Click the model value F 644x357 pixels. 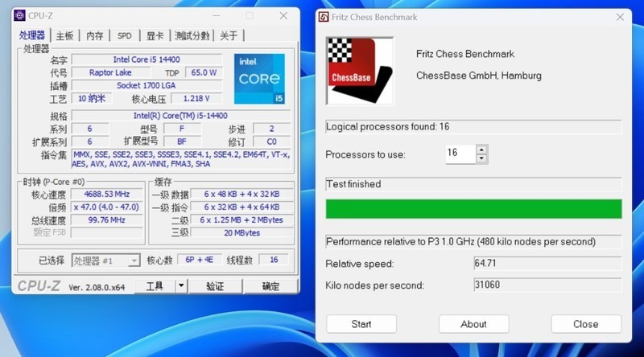[x=182, y=129]
